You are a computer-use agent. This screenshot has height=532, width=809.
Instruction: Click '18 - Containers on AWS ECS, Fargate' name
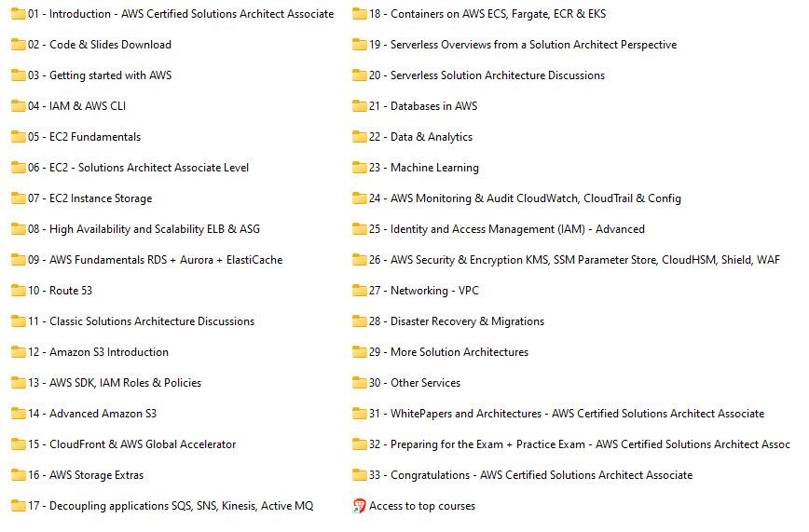pyautogui.click(x=487, y=14)
